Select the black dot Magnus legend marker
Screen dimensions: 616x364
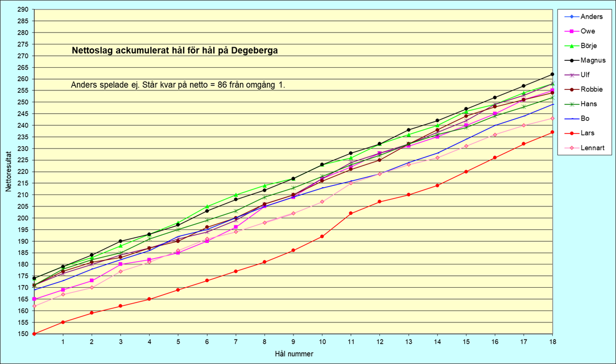569,60
